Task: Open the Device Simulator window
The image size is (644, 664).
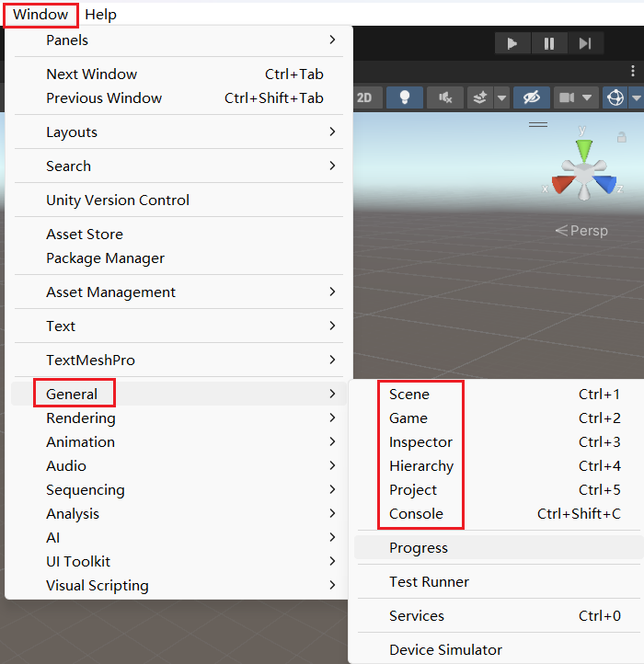Action: tap(499, 649)
